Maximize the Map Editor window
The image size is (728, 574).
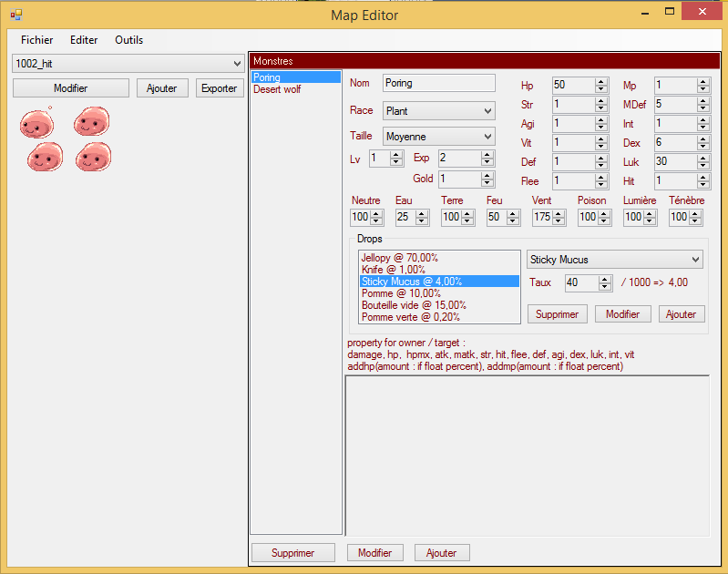coord(670,12)
